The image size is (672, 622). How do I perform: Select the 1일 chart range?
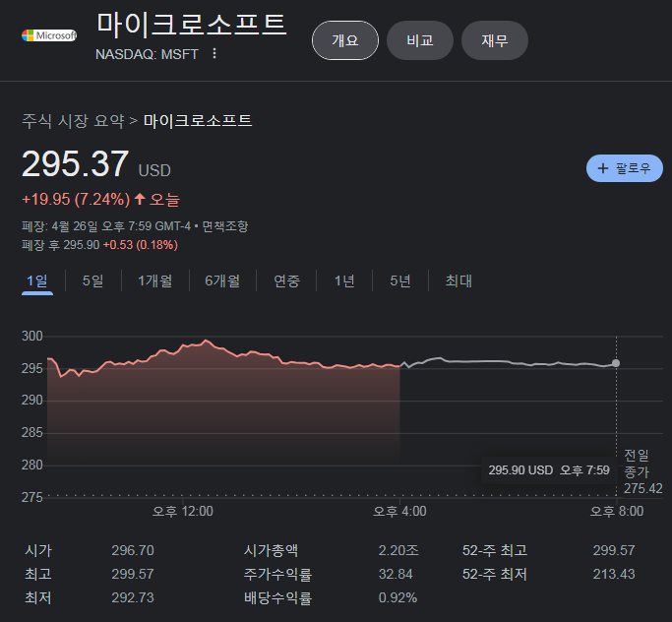point(37,281)
